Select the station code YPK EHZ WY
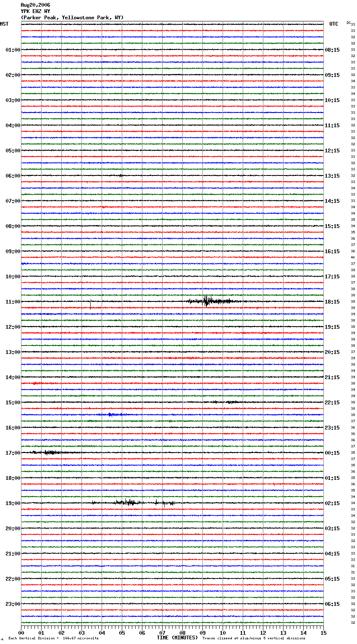The width and height of the screenshot is (357, 644). click(35, 11)
